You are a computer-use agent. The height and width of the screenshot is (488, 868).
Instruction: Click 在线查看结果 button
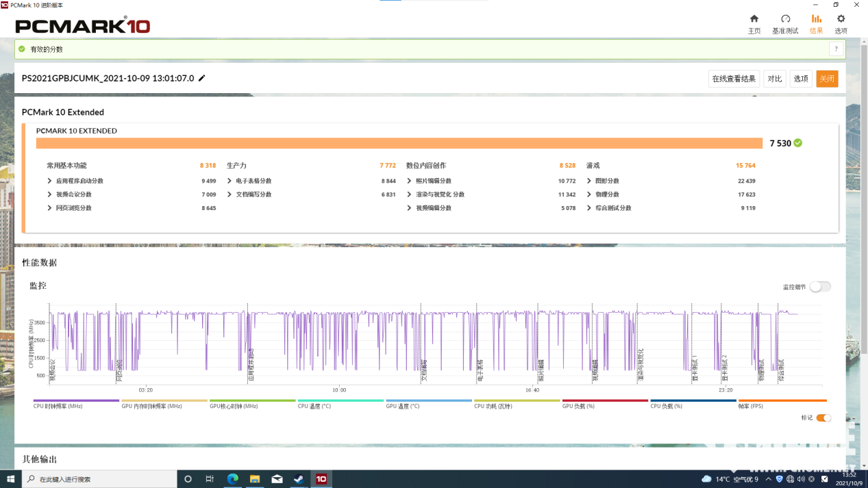(734, 79)
